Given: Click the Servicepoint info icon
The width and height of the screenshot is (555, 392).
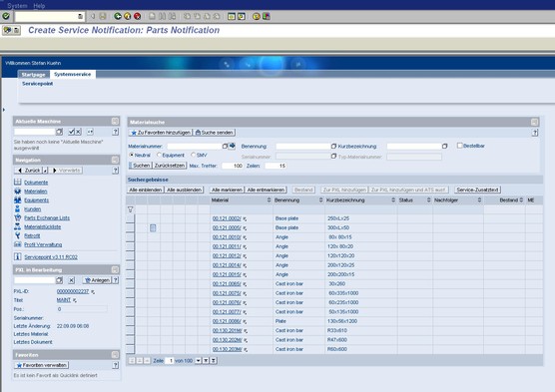Looking at the screenshot, I should [17, 257].
